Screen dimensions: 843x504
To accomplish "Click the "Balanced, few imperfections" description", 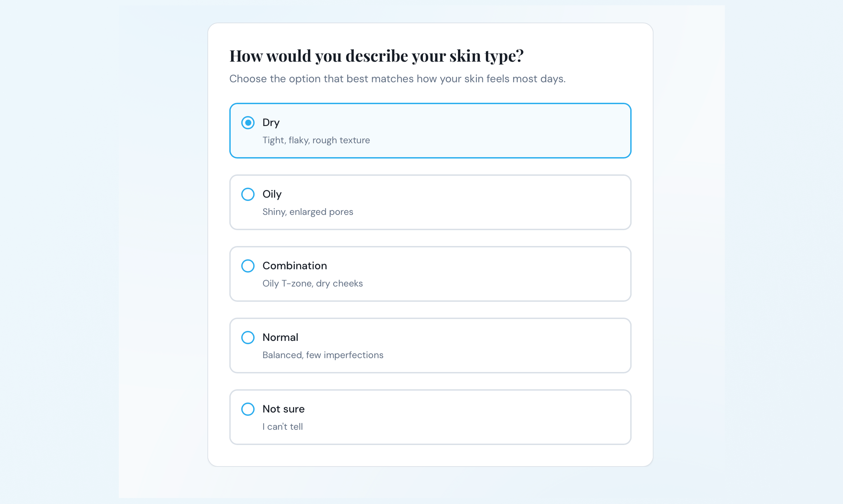I will (323, 355).
